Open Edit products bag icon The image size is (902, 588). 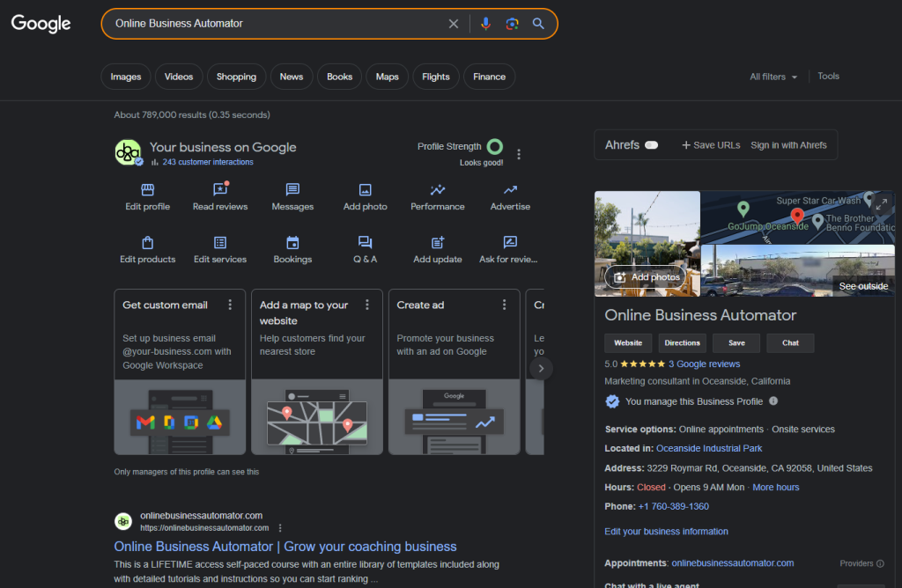pos(147,243)
